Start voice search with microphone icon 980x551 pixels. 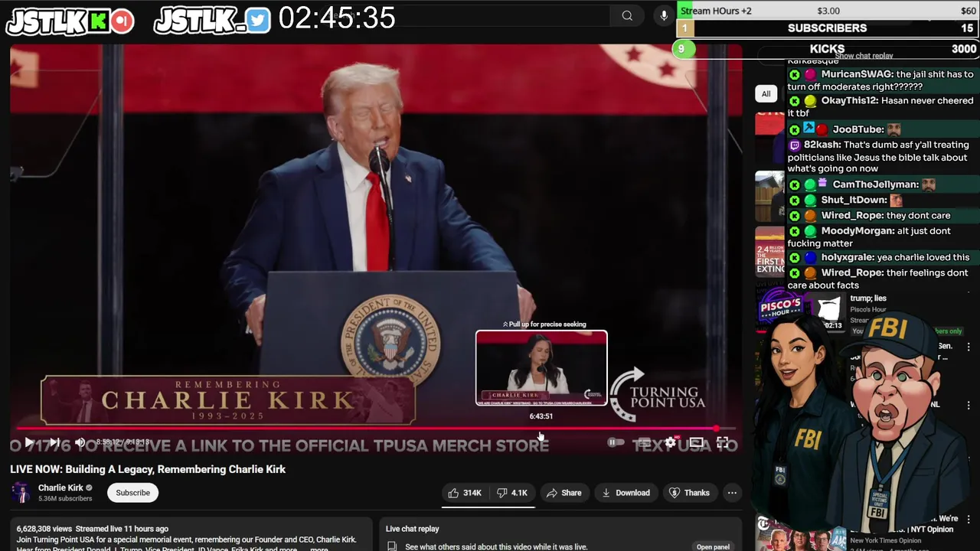664,15
